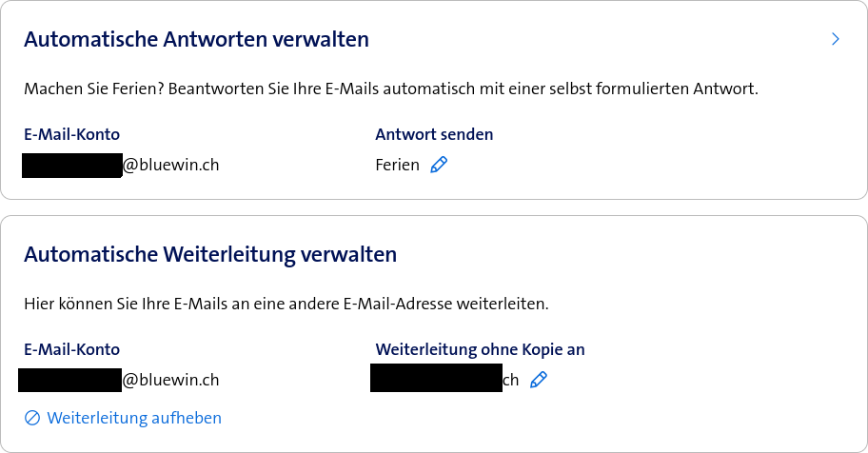Click the forwarding target address ending in ch

click(x=511, y=380)
